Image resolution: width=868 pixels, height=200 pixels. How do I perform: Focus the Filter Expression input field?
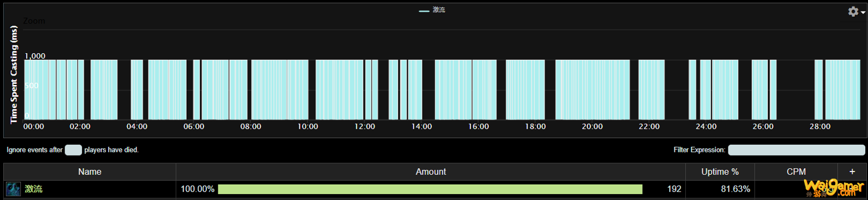pos(796,150)
